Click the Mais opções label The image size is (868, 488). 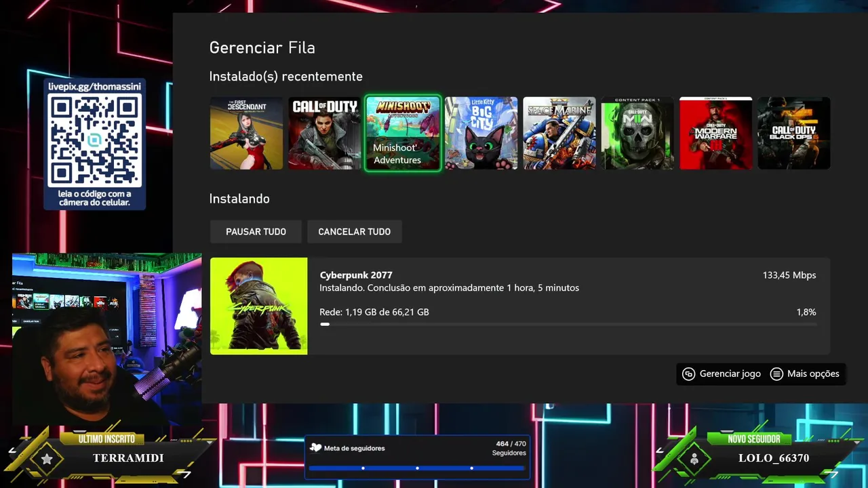(813, 373)
